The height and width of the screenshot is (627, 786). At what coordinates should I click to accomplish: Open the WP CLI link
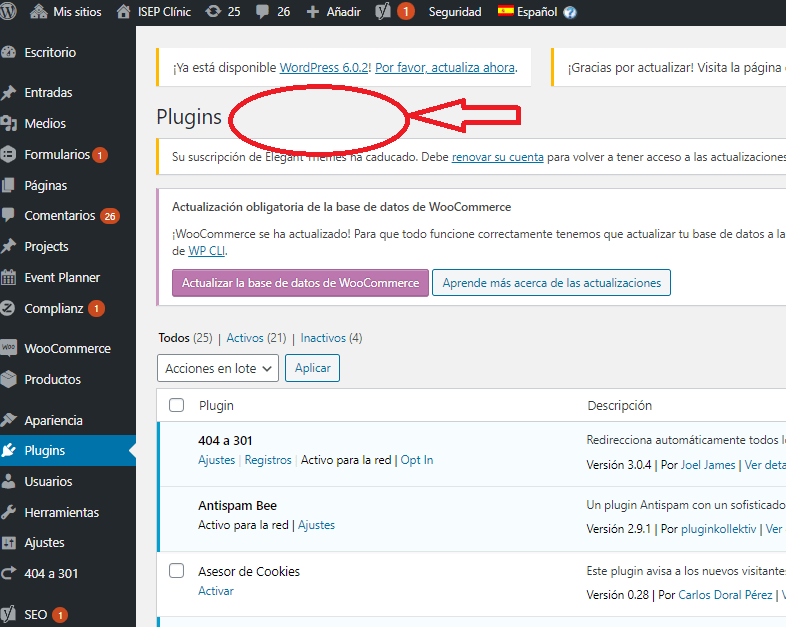coord(207,251)
